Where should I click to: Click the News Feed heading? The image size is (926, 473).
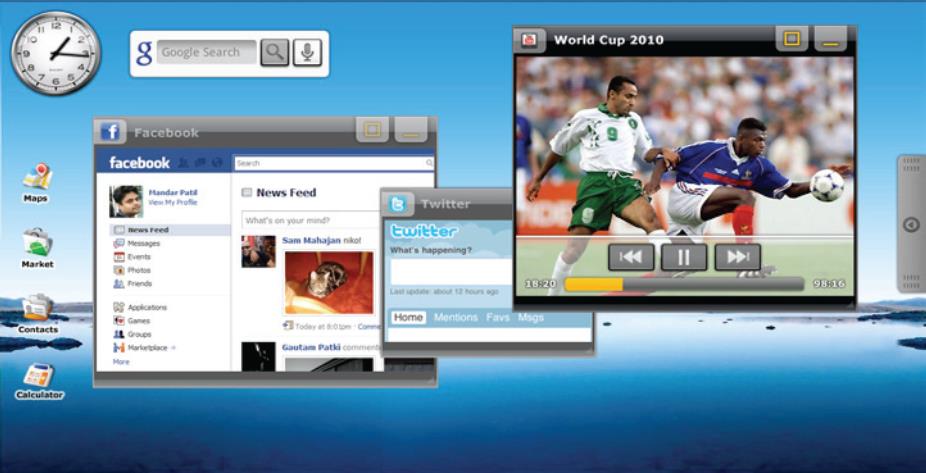286,193
